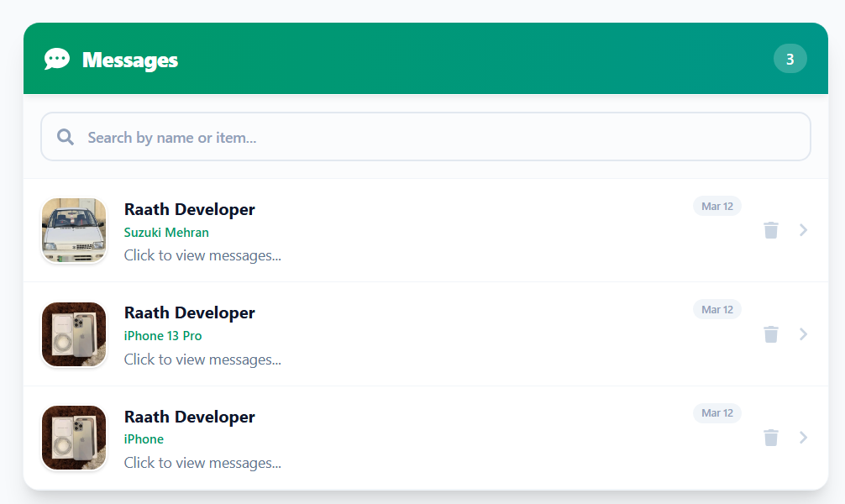Open Suzuki Mehran chat via its chevron
Screen dimensions: 845x504
[x=803, y=230]
